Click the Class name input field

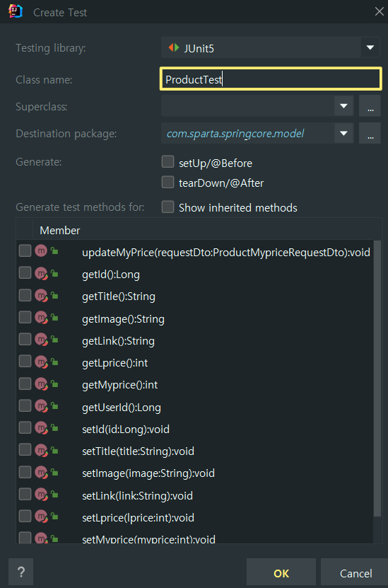point(271,79)
